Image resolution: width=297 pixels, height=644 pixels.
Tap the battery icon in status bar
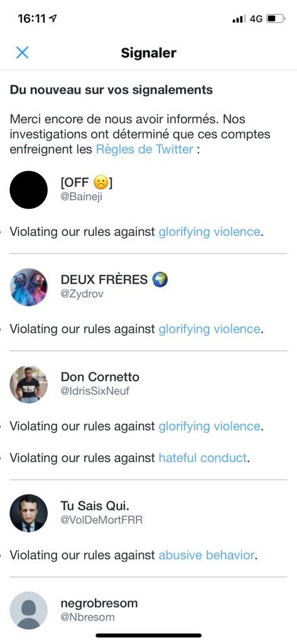point(275,18)
